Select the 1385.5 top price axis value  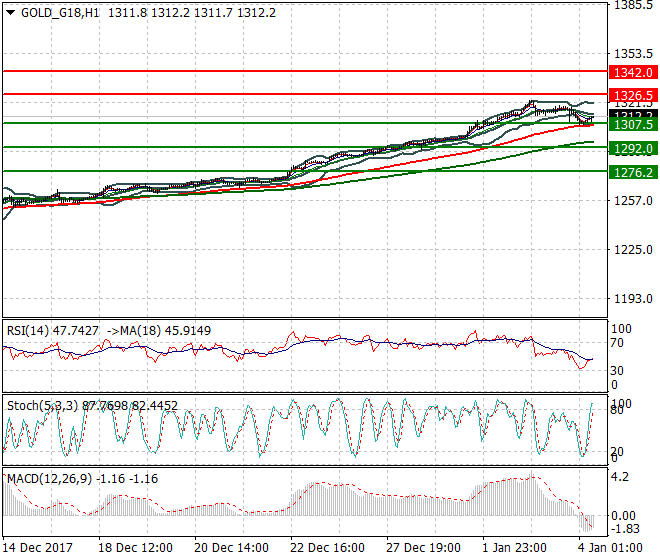pyautogui.click(x=633, y=5)
